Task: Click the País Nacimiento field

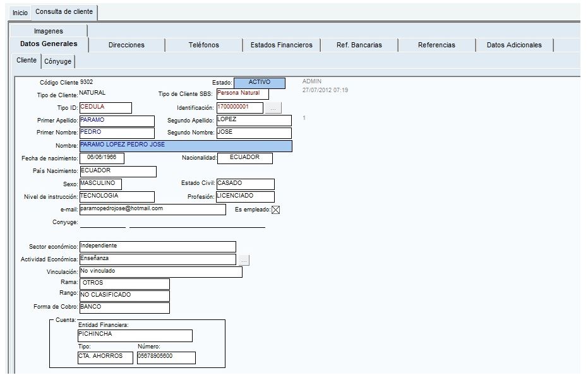Action: pos(118,171)
